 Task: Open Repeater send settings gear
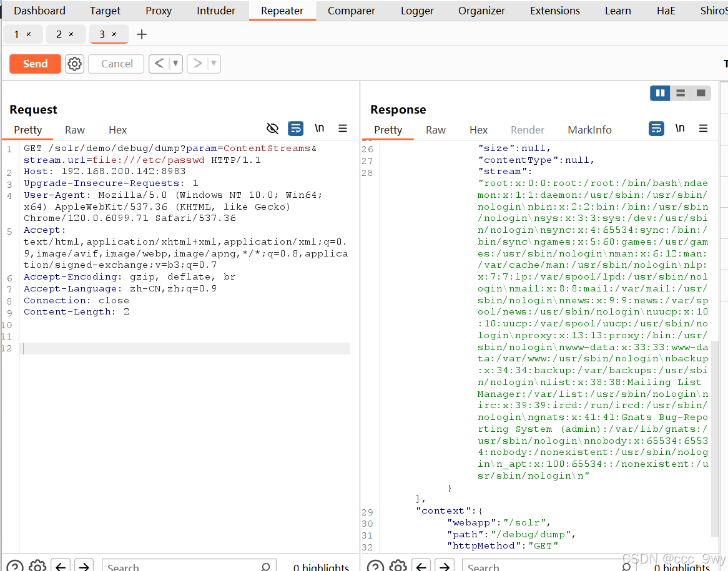click(x=74, y=64)
